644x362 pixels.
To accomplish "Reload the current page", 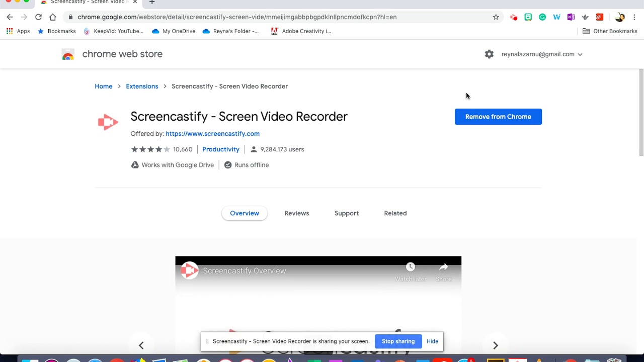I will 38,17.
